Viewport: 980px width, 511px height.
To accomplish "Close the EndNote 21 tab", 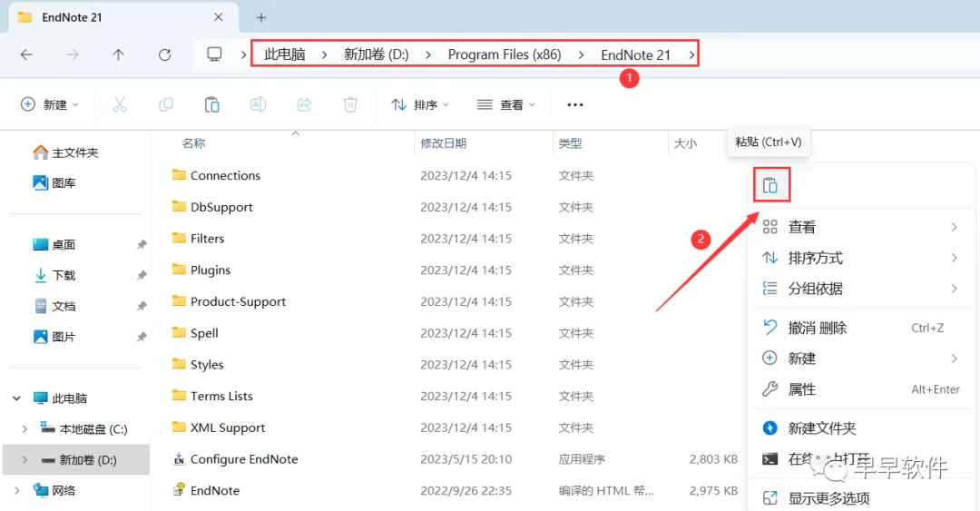I will pyautogui.click(x=218, y=17).
